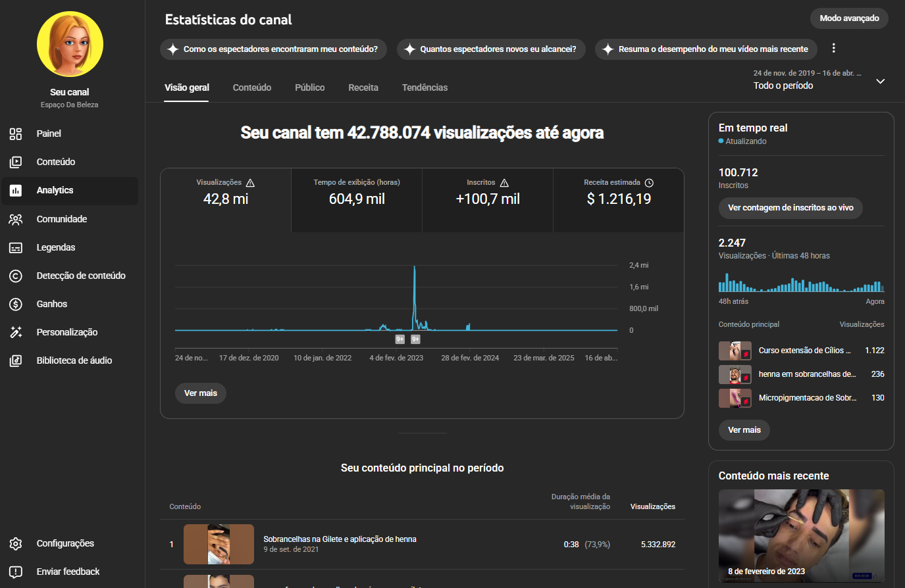Open Biblioteca de áudio icon
The image size is (905, 588).
click(x=16, y=360)
